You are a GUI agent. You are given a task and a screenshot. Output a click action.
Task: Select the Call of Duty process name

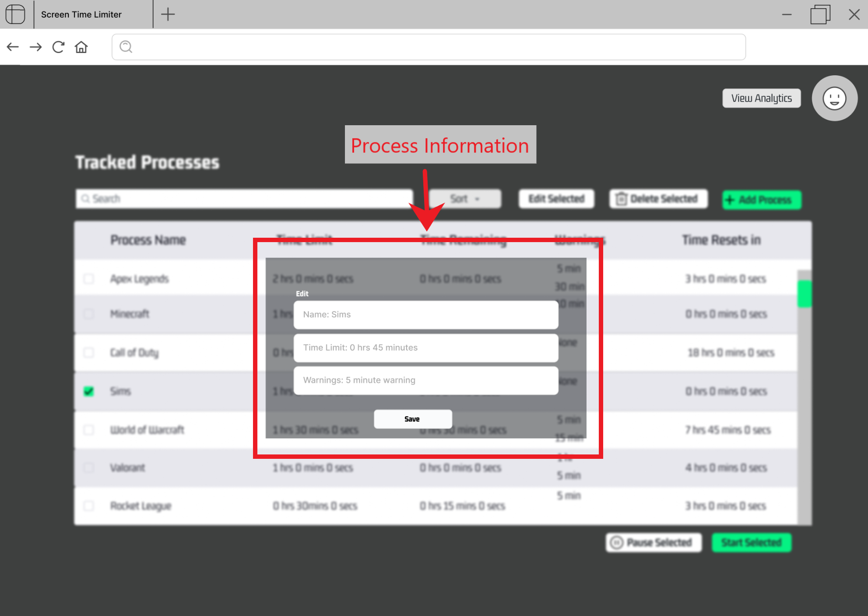coord(134,352)
